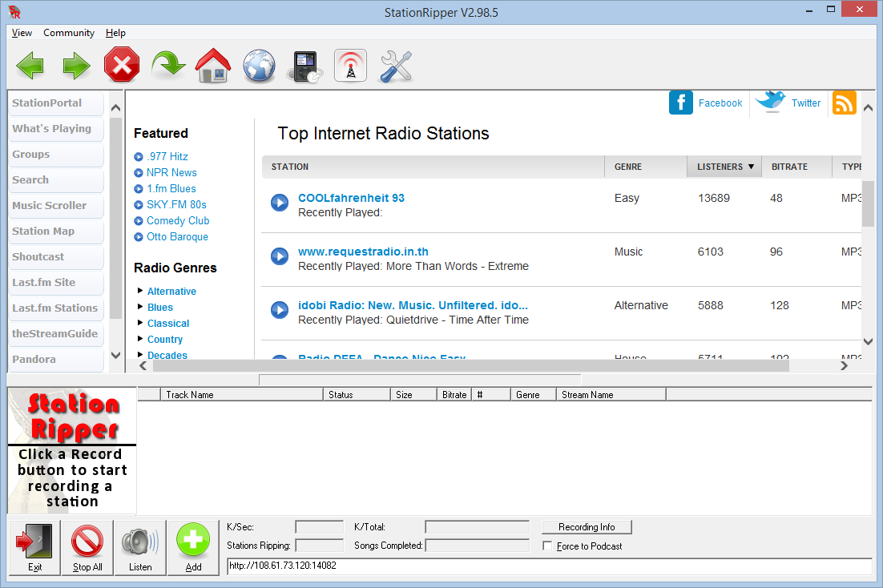The image size is (883, 588).
Task: Click the radio tower broadcast icon
Action: (350, 66)
